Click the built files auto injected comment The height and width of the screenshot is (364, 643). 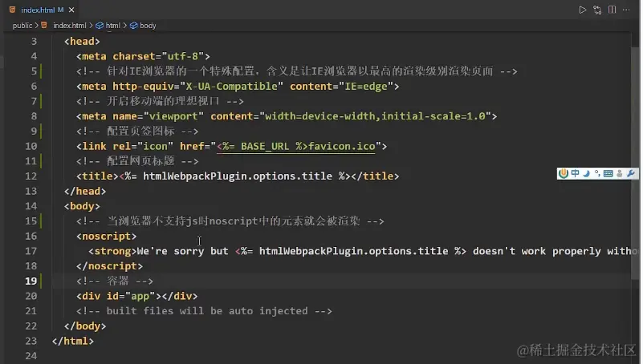pos(204,311)
